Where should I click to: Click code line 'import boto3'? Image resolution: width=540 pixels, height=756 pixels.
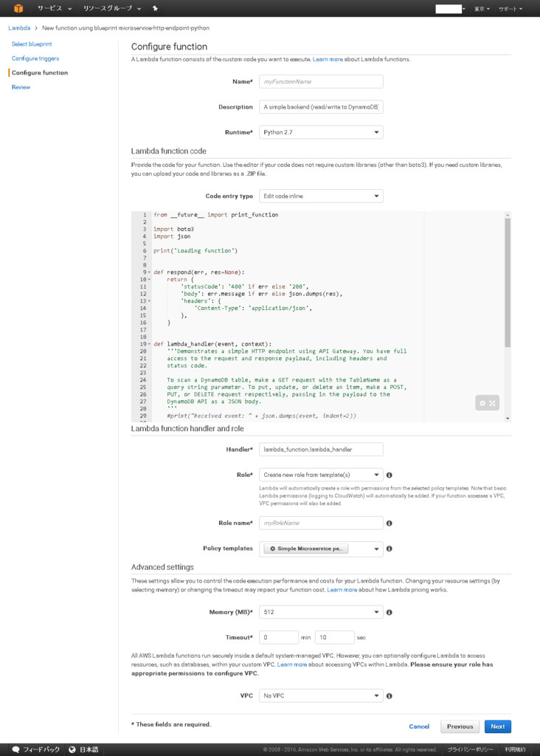click(x=173, y=229)
